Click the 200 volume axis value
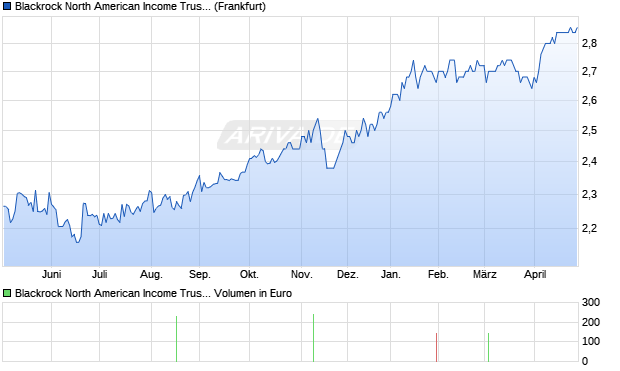This screenshot has height=371, width=620. 591,322
